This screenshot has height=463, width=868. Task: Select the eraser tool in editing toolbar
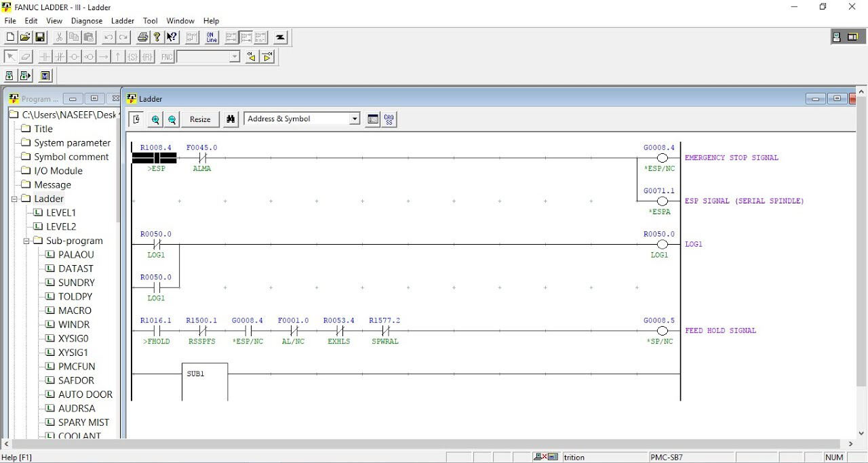(26, 56)
